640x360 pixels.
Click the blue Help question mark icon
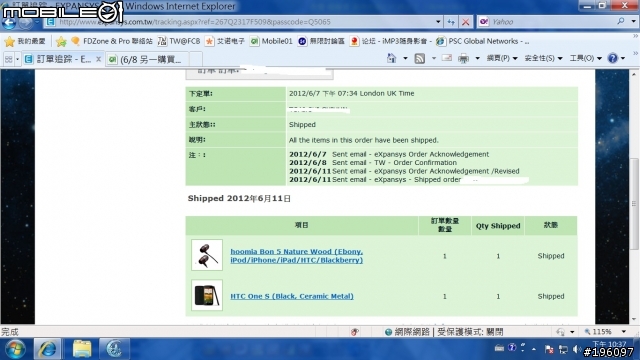click(613, 58)
